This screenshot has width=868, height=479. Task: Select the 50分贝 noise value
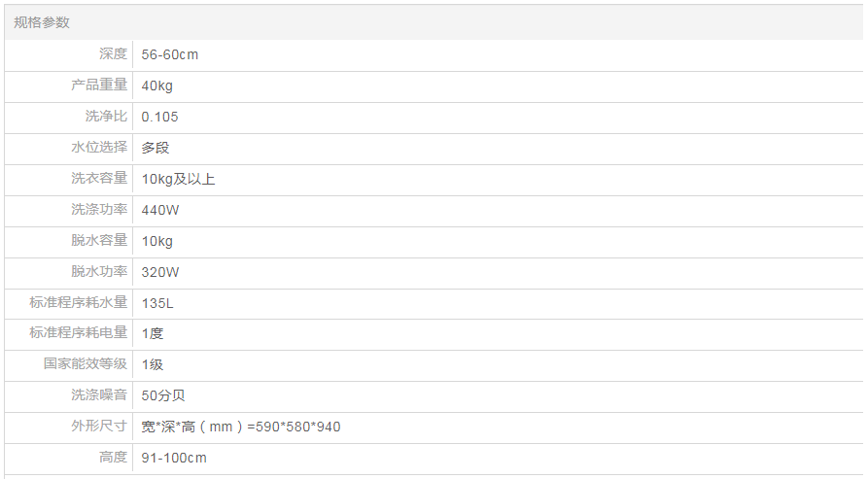tap(162, 395)
